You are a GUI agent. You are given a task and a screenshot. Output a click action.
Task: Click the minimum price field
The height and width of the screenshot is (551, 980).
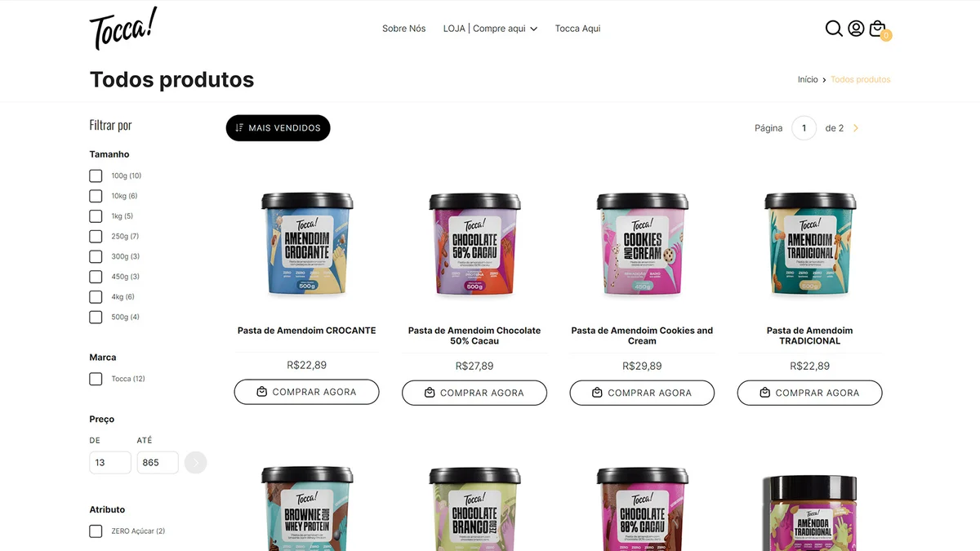tap(110, 463)
